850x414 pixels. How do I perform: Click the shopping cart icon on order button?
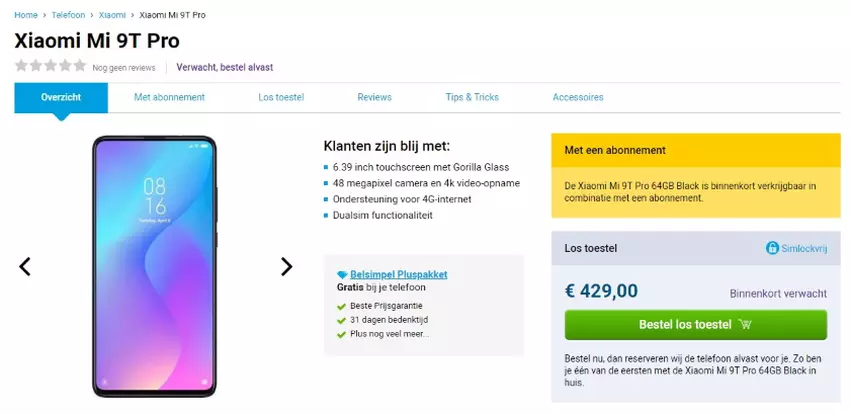pos(745,324)
